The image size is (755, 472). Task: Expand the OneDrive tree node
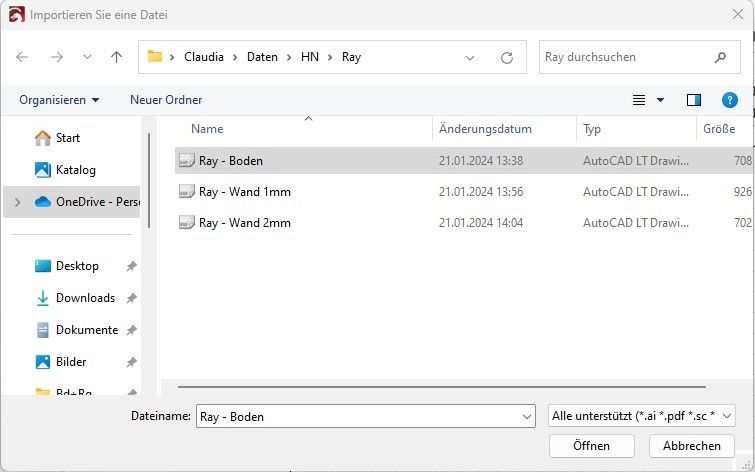click(16, 202)
